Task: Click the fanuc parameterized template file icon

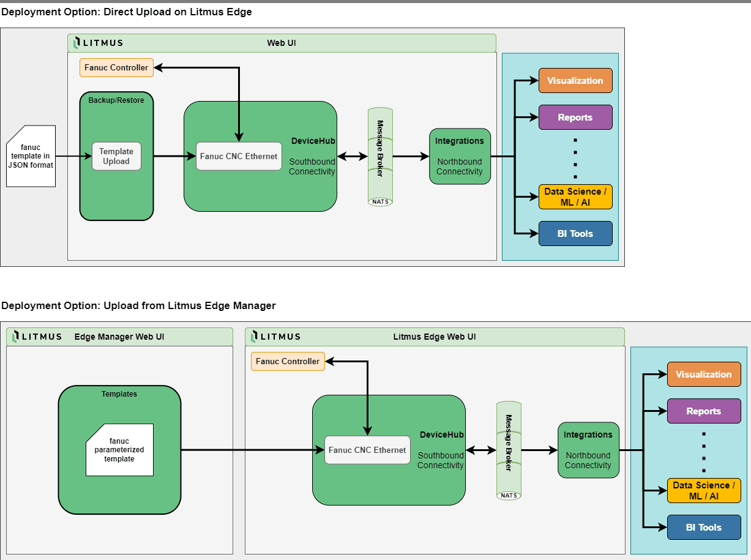Action: click(119, 450)
